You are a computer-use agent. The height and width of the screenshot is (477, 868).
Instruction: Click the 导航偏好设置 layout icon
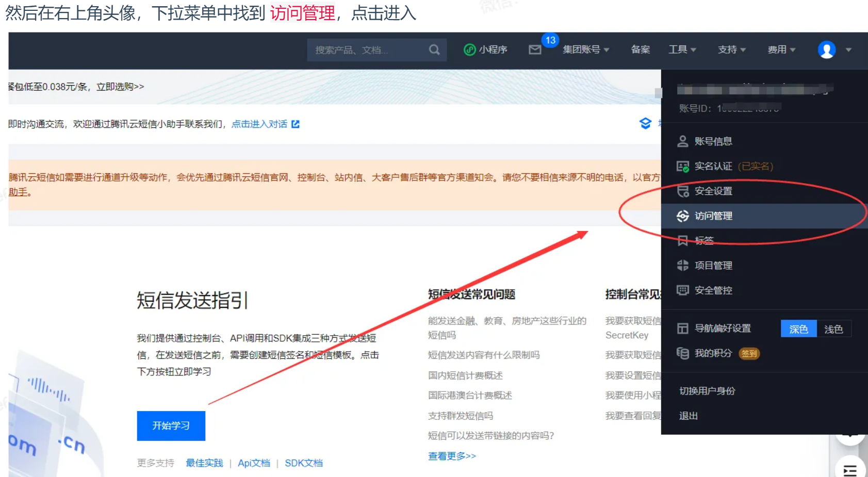pos(683,328)
